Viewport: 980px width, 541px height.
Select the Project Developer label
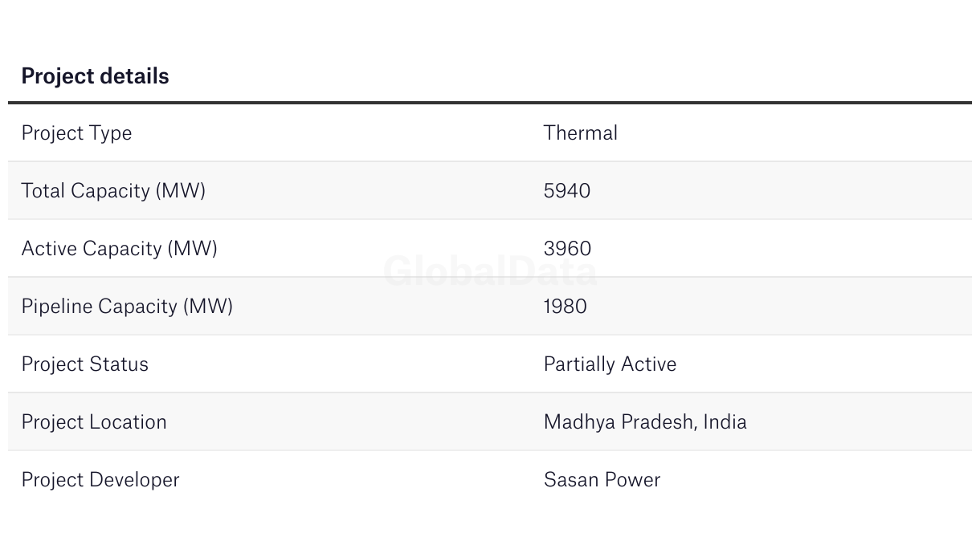tap(100, 480)
